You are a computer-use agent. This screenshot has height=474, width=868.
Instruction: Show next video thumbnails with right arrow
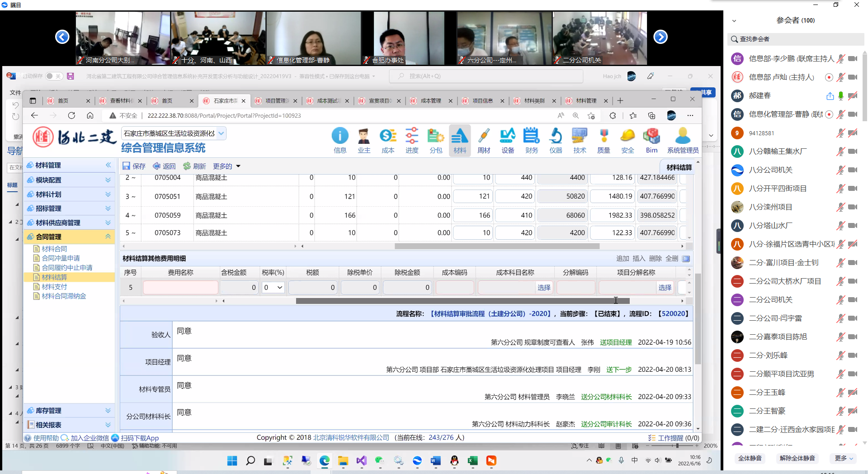click(660, 37)
